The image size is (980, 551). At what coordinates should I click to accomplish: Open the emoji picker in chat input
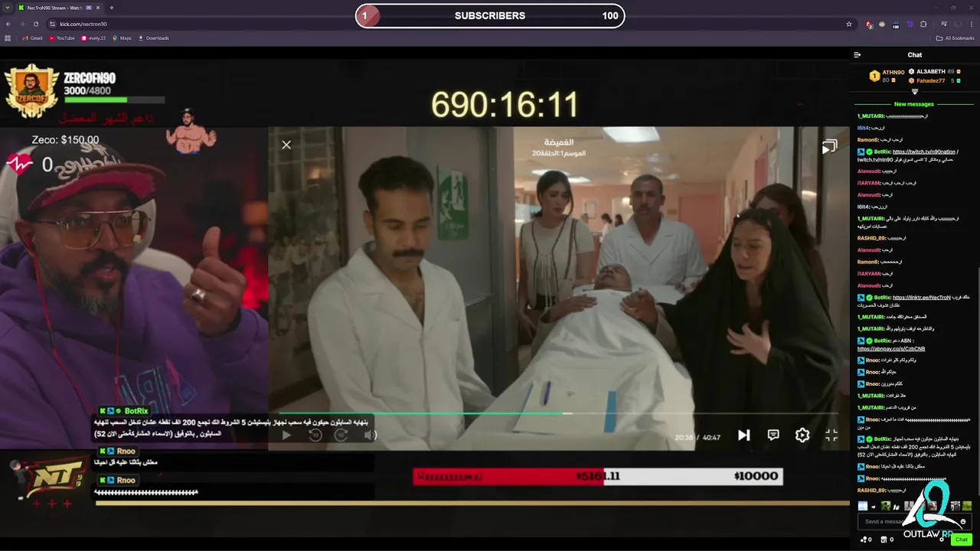point(963,522)
